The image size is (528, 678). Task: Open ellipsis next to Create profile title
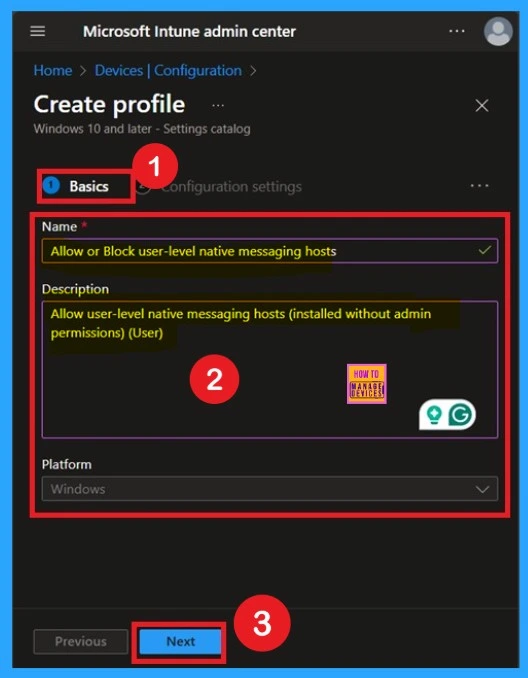click(218, 106)
